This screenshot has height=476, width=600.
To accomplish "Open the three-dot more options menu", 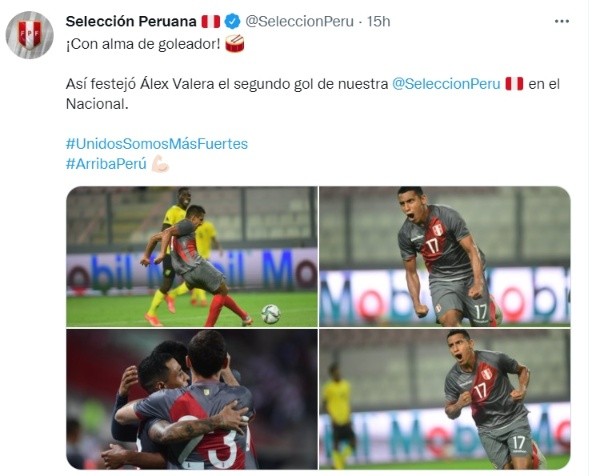I will click(x=561, y=21).
